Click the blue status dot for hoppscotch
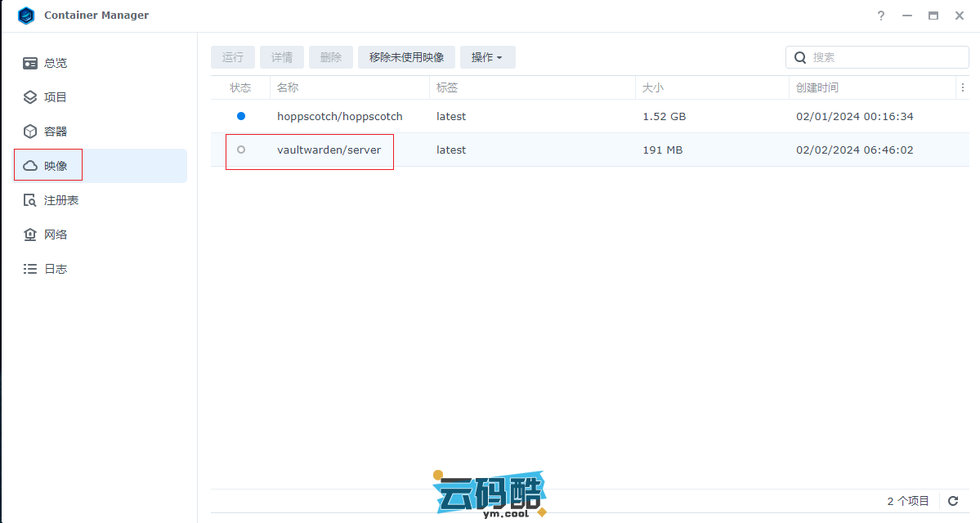Viewport: 980px width, 523px height. (x=240, y=116)
